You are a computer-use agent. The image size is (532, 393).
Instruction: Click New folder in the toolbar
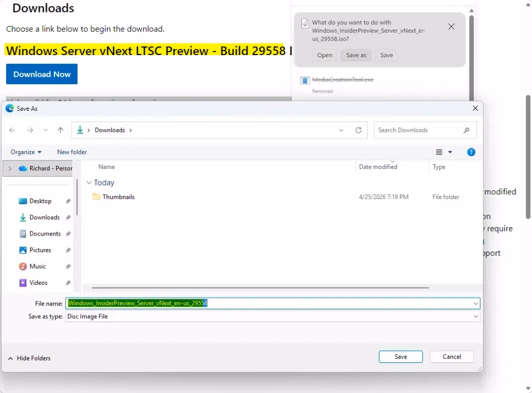click(x=72, y=152)
